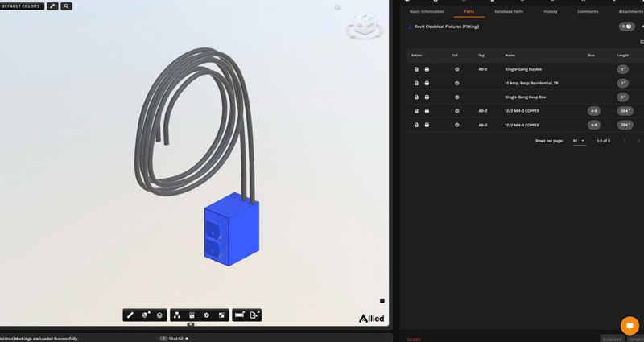Sort by the Name column header
644x342 pixels.
510,56
